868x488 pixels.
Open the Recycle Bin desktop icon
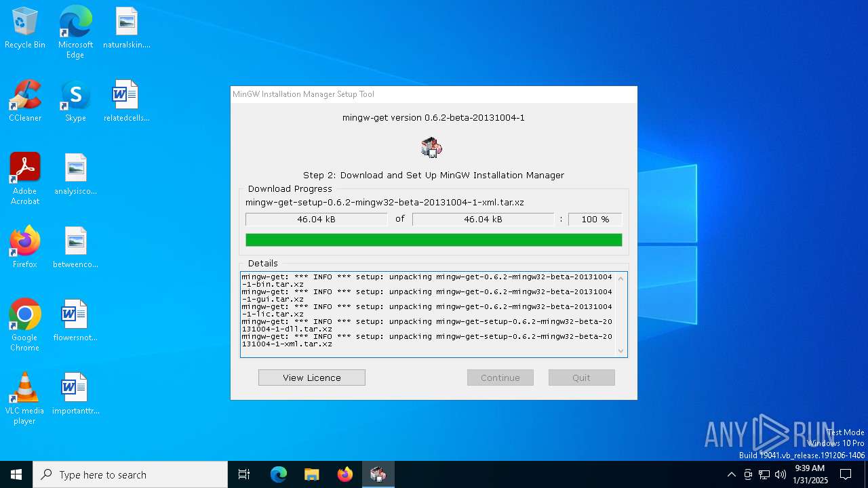(x=25, y=28)
